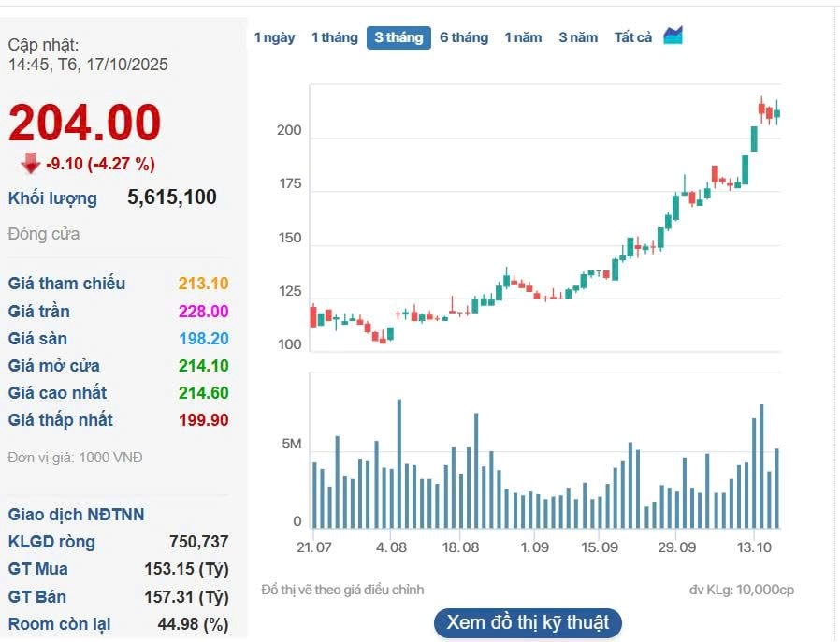Click the Khối lượng figure 5,615,100
Screen dimensions: 840x642
click(x=171, y=197)
